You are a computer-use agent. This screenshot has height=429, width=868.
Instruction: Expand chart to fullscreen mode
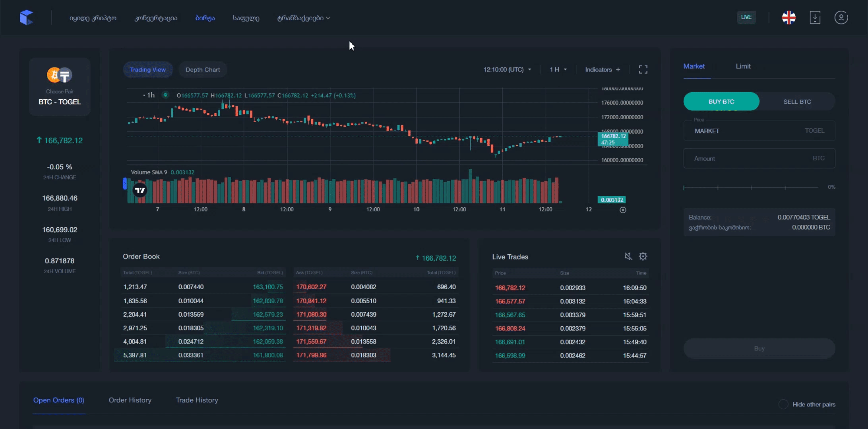coord(643,70)
